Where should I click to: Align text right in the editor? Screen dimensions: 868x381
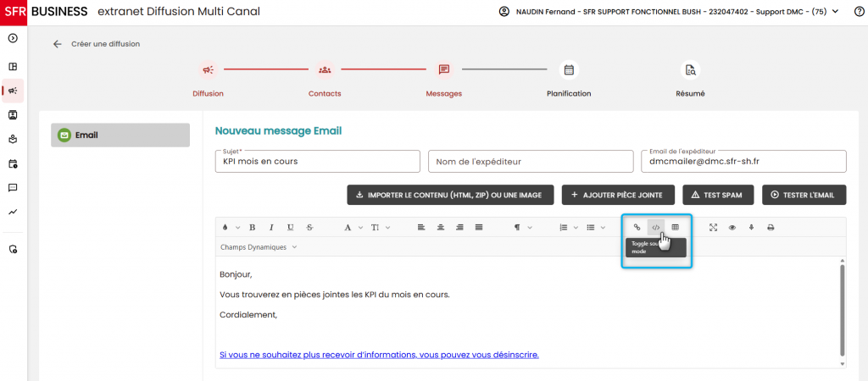click(459, 227)
